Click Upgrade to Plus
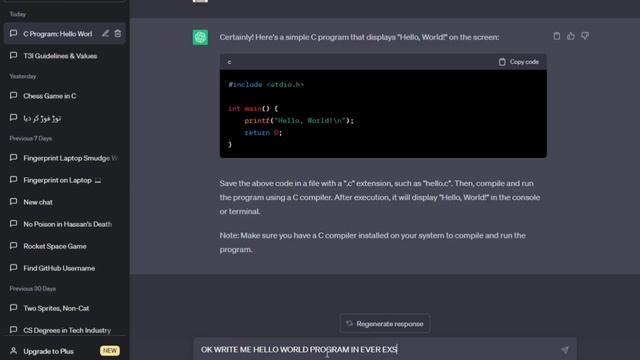The width and height of the screenshot is (640, 360). click(x=49, y=351)
